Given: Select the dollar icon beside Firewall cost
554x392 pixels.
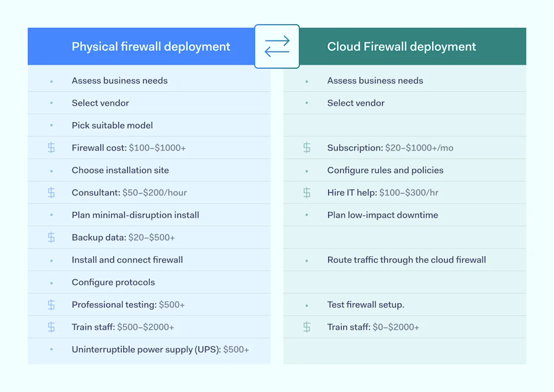Looking at the screenshot, I should pos(51,147).
